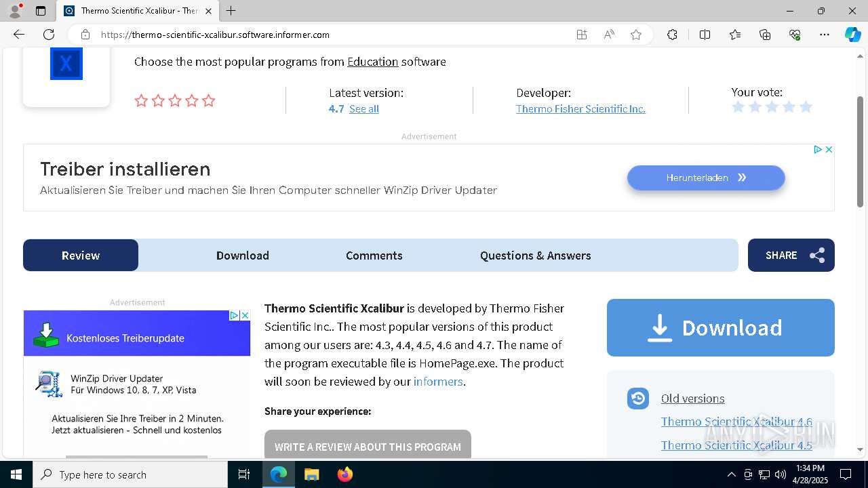868x488 pixels.
Task: Add this page to favorites star
Action: 636,35
